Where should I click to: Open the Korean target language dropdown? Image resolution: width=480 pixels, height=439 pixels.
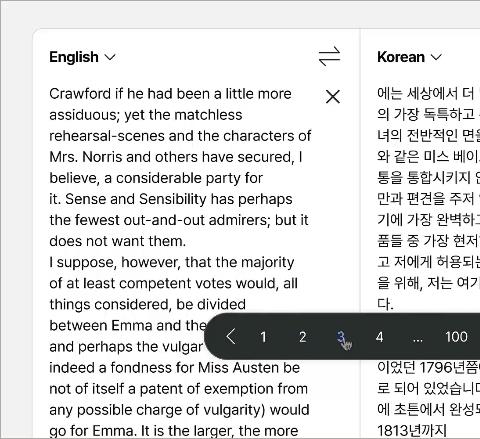click(409, 57)
